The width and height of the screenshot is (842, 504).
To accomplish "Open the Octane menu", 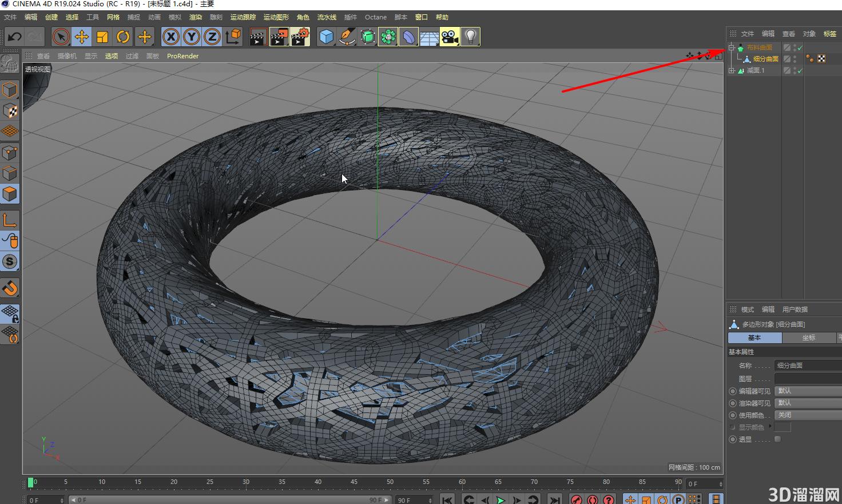I will pyautogui.click(x=376, y=17).
